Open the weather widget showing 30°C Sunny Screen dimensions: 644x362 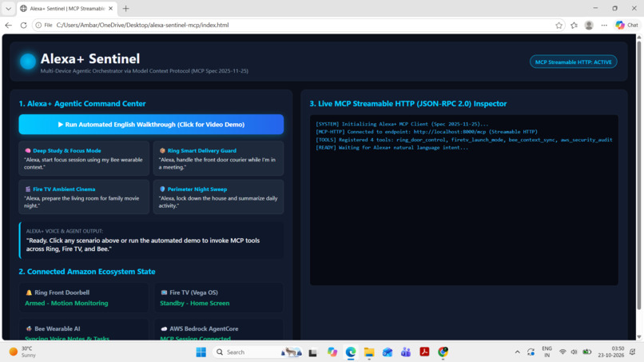[x=23, y=352]
